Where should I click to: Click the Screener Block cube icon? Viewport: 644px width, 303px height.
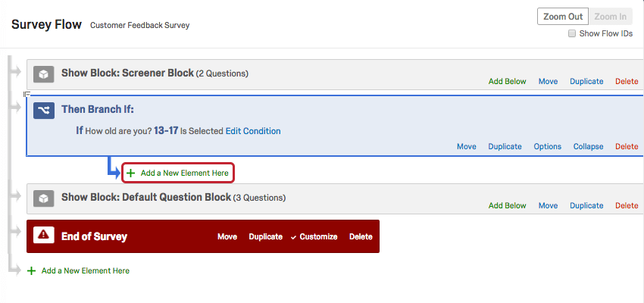tap(44, 74)
